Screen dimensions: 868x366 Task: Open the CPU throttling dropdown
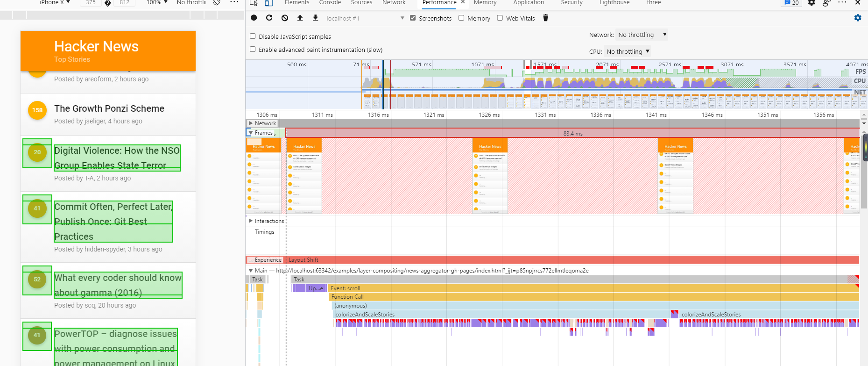pos(628,51)
